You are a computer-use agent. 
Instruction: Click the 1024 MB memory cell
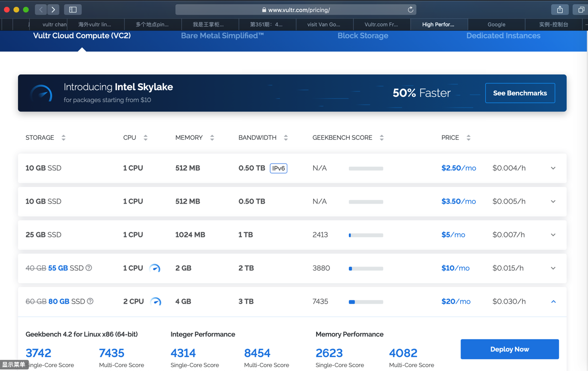click(190, 235)
